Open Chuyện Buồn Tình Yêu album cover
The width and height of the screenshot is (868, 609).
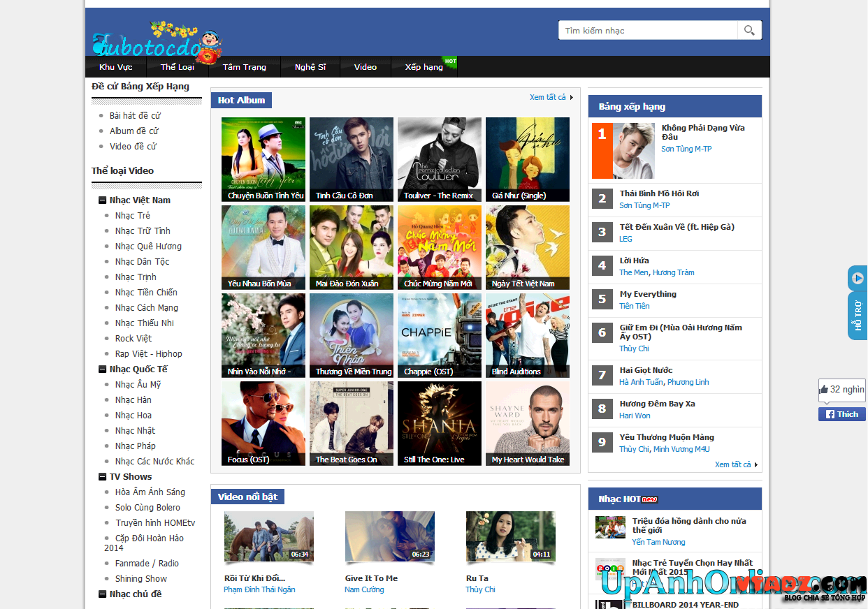coord(263,159)
